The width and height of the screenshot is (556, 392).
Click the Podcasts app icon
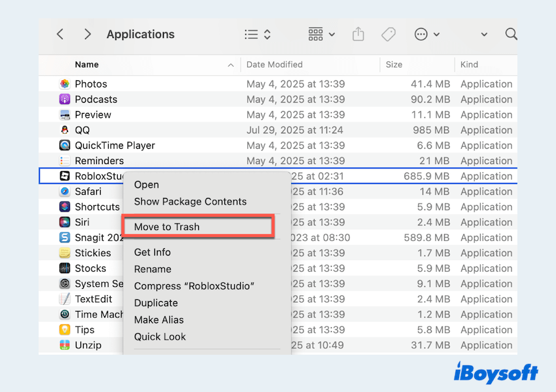click(x=65, y=99)
